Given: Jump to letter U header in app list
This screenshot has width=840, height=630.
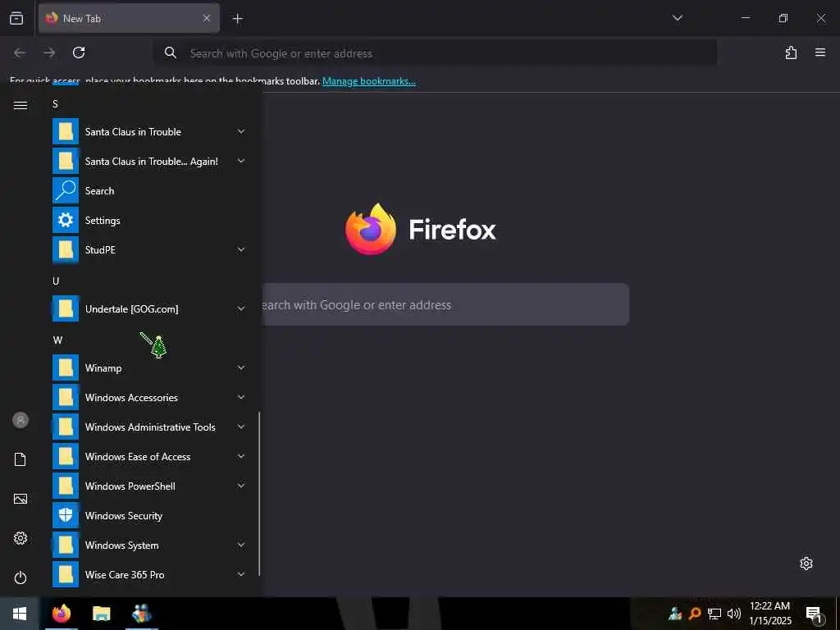Looking at the screenshot, I should pyautogui.click(x=56, y=281).
